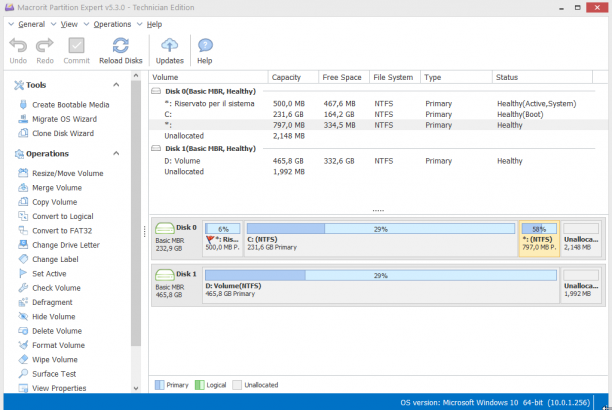Image resolution: width=612 pixels, height=410 pixels.
Task: Click the Redo toolbar icon
Action: [45, 45]
